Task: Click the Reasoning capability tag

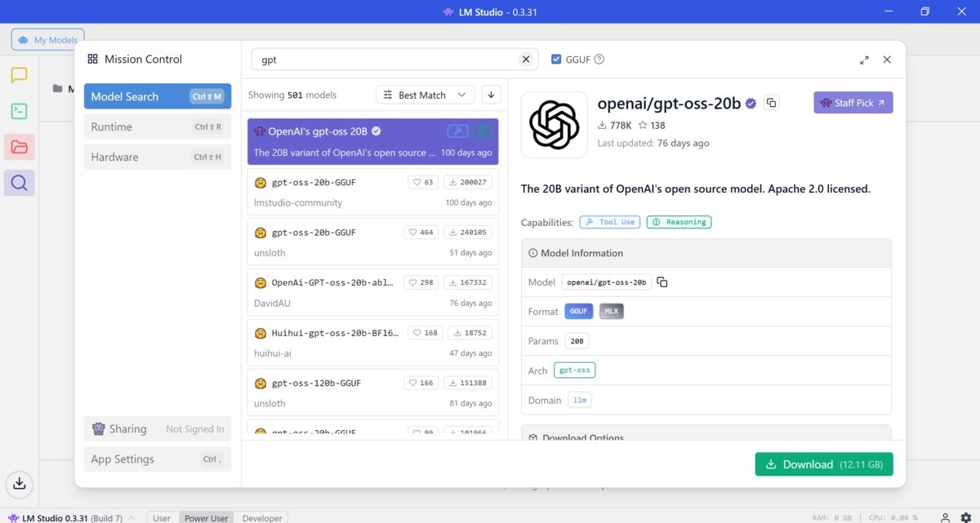Action: [x=679, y=222]
